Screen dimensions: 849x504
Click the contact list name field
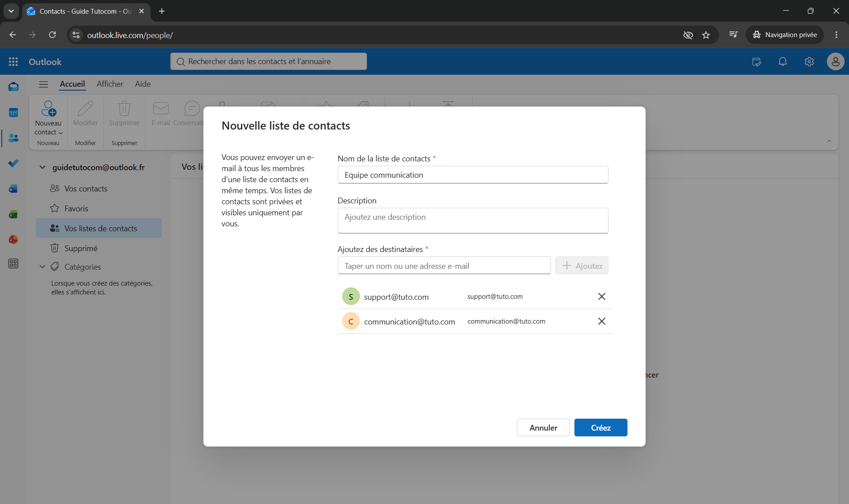[x=473, y=175]
